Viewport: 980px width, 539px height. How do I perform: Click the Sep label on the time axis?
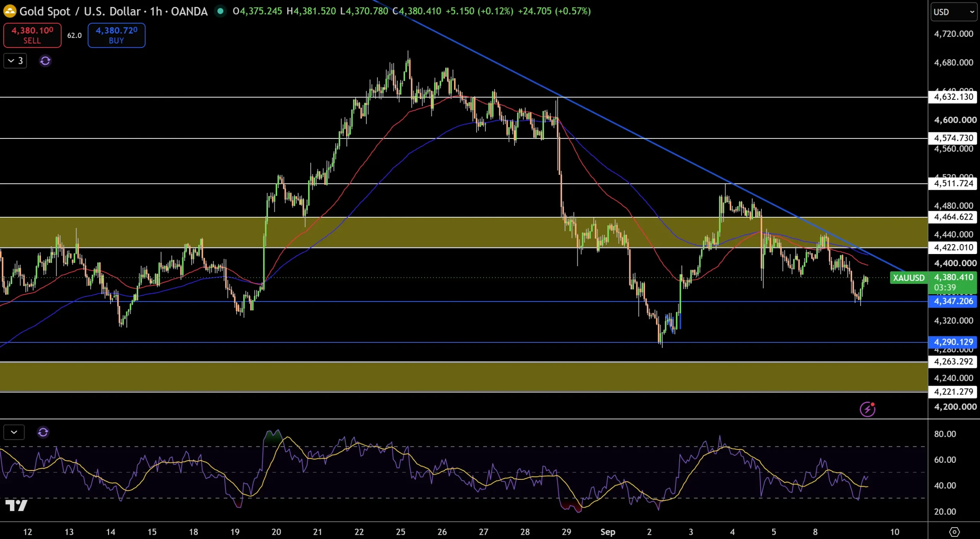coord(608,532)
